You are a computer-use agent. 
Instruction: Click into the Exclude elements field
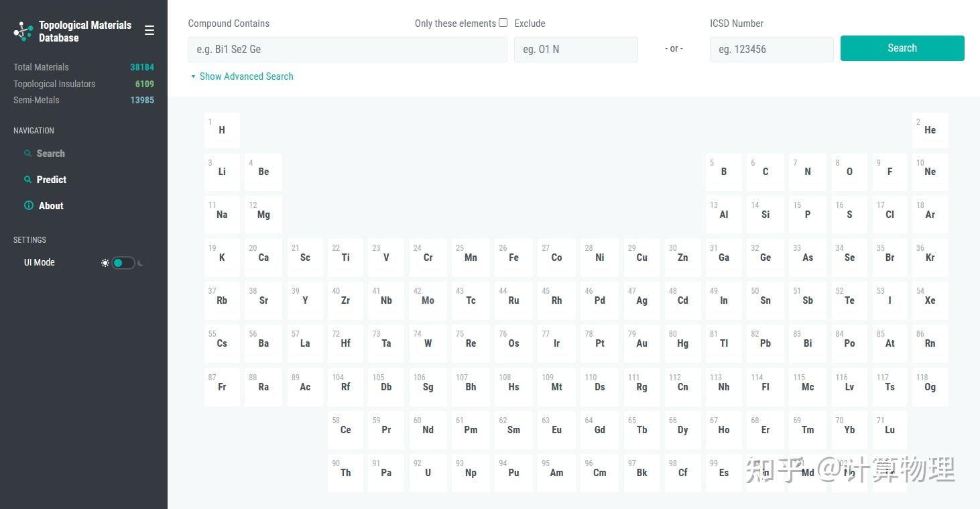(576, 50)
